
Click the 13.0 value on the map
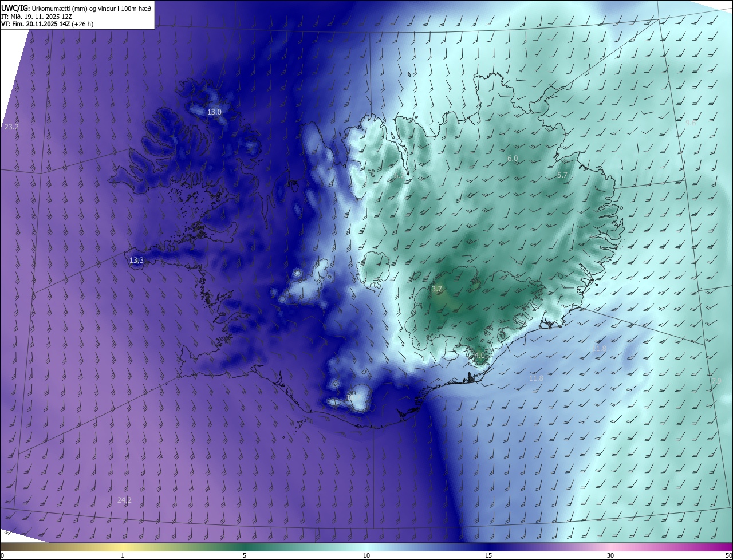(214, 112)
